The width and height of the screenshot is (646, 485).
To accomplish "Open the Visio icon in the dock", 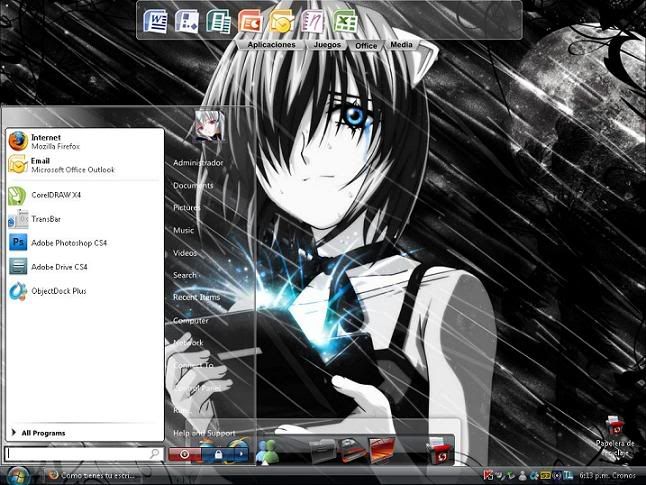I will pos(187,21).
